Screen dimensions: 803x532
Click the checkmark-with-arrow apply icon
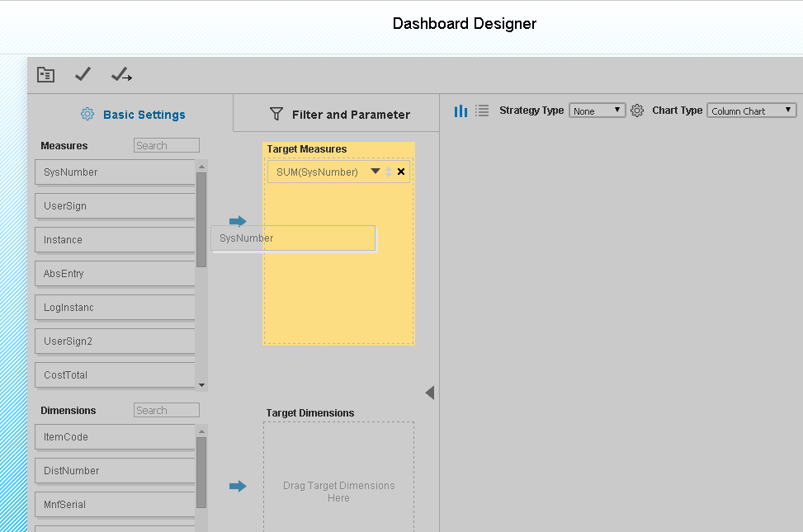[120, 74]
